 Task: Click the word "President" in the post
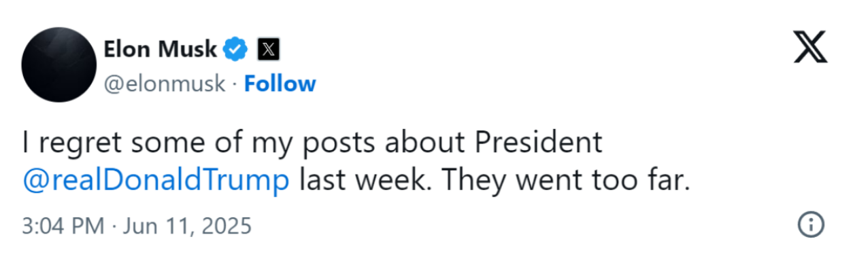(539, 142)
